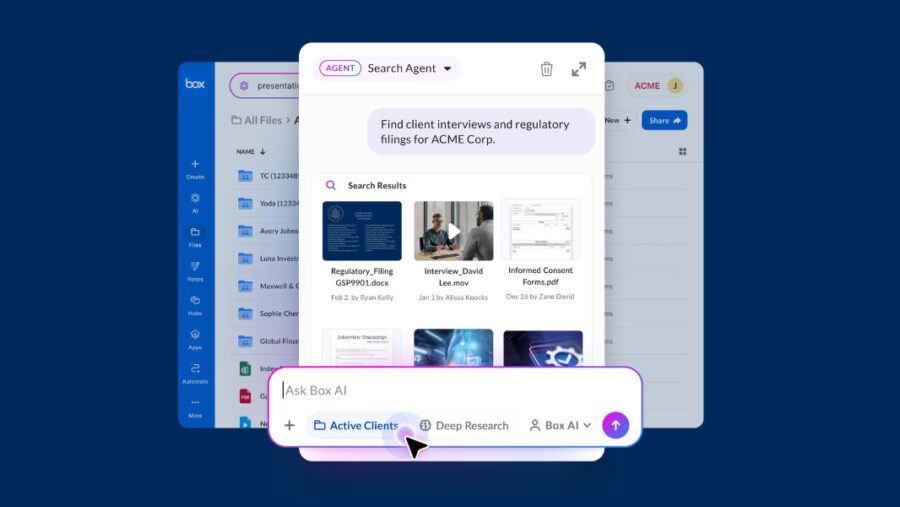Open the Avery Johnson folder
Screen dimensions: 900x507
coord(269,231)
